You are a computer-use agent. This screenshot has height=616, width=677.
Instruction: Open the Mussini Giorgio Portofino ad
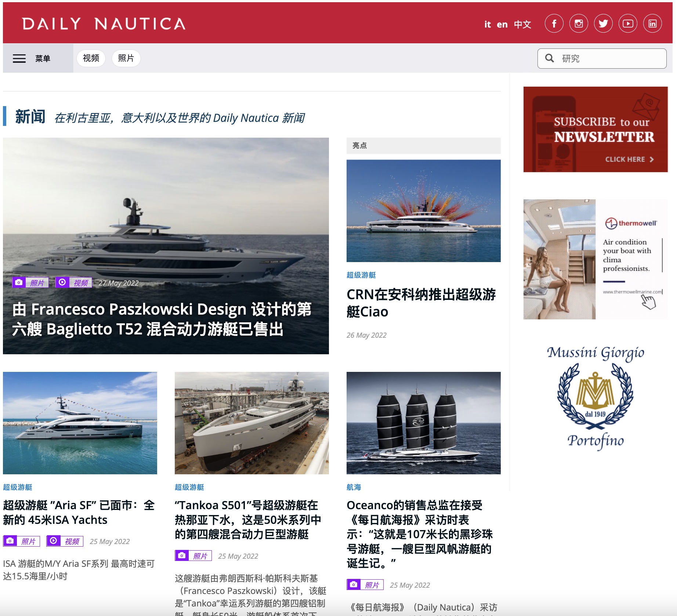point(595,398)
